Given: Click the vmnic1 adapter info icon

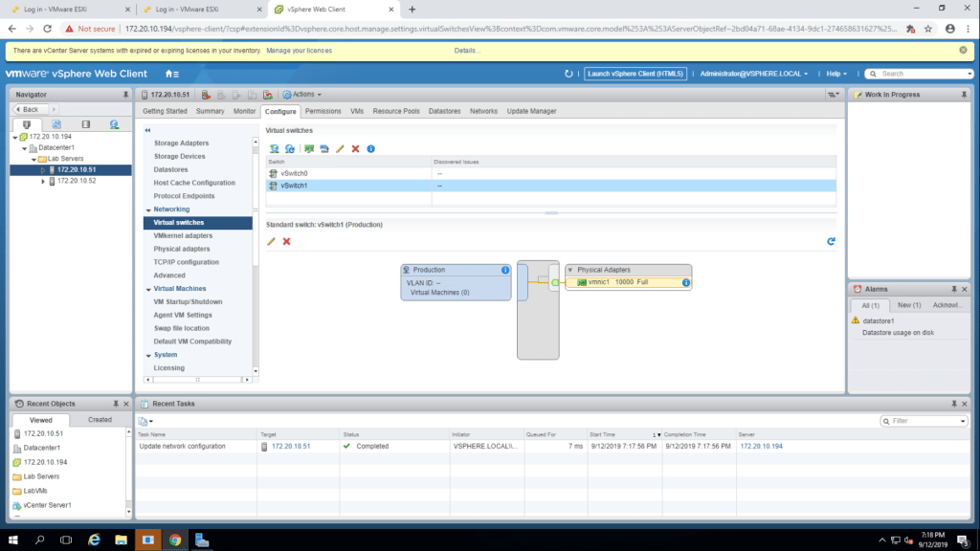Looking at the screenshot, I should point(685,282).
